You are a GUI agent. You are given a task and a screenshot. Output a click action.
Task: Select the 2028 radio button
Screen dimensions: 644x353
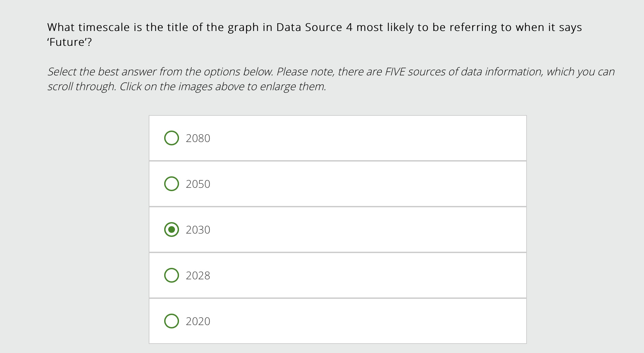(x=171, y=275)
